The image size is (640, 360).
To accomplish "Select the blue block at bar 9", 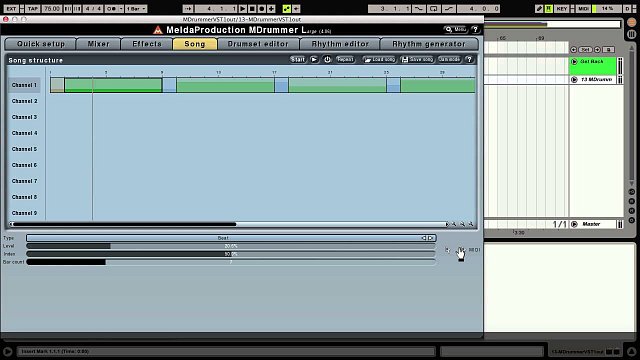I will [169, 85].
